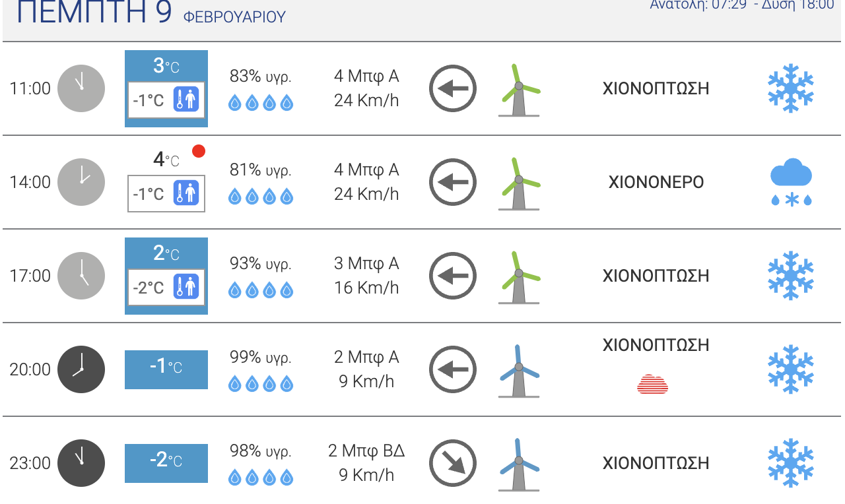Click the ΧΙΟΝΟΠΤΩΣΗ label at 23:00
The height and width of the screenshot is (504, 845).
656,463
